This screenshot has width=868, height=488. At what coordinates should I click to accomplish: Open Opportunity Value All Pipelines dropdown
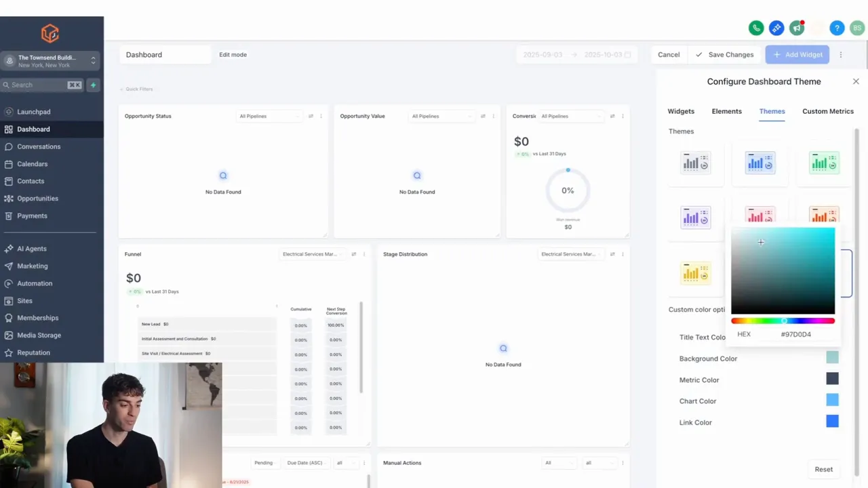(x=441, y=116)
